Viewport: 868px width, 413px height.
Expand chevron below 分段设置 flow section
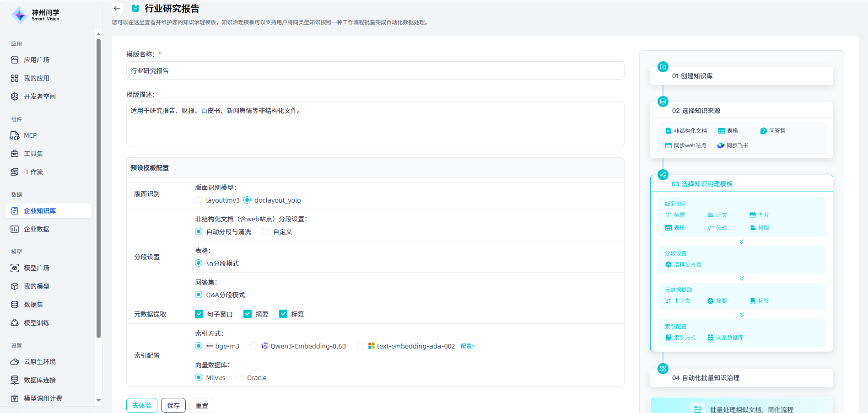click(742, 278)
